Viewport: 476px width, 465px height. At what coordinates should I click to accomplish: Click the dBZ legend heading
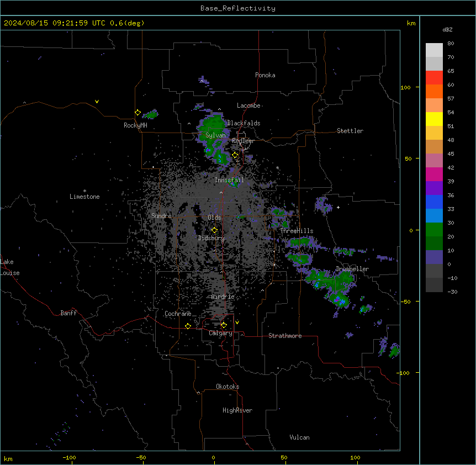447,30
